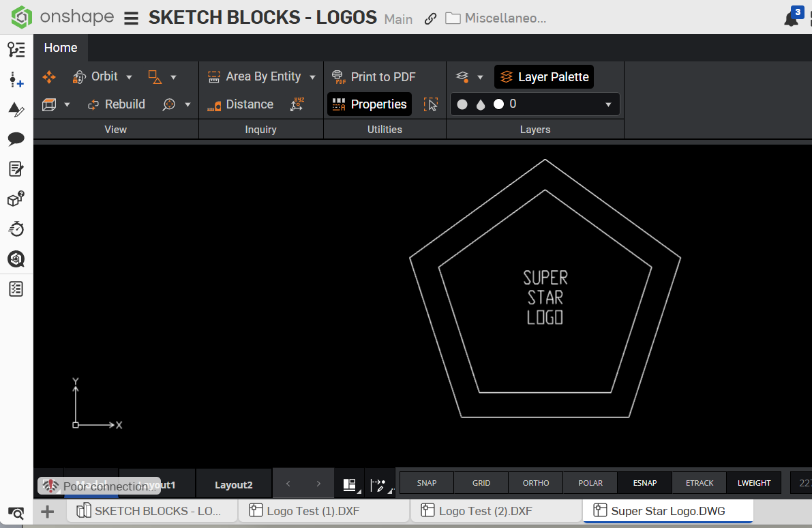The width and height of the screenshot is (812, 528).
Task: Select the Super Star Logo.DWG tab
Action: coord(668,511)
